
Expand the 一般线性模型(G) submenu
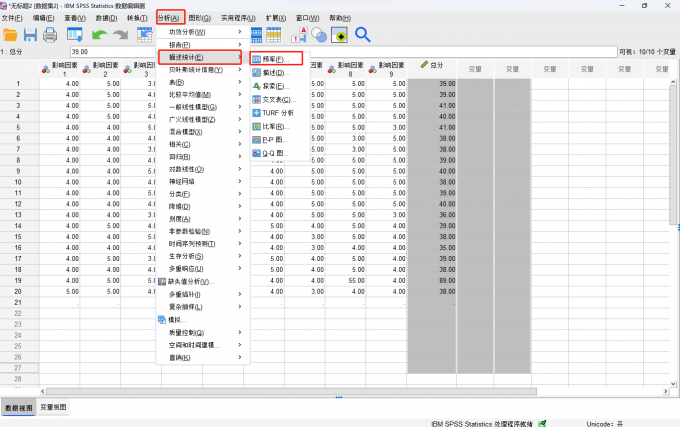click(240, 107)
